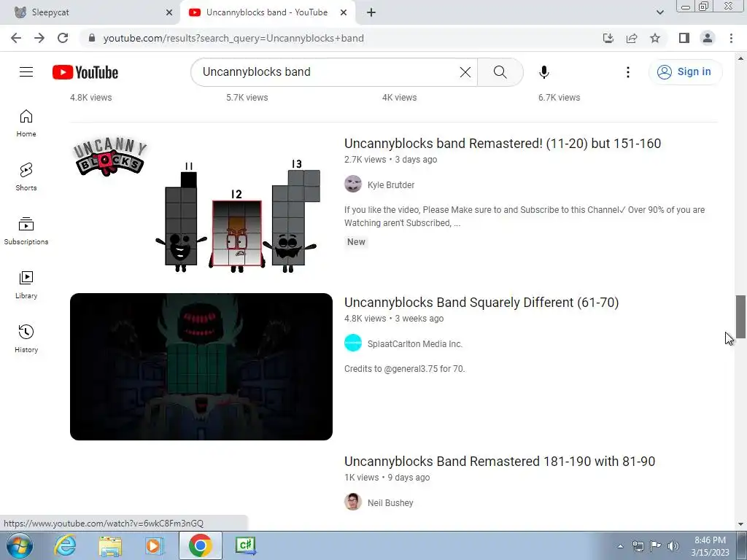Image resolution: width=747 pixels, height=560 pixels.
Task: Click the scrollbar down arrow
Action: pyautogui.click(x=740, y=524)
